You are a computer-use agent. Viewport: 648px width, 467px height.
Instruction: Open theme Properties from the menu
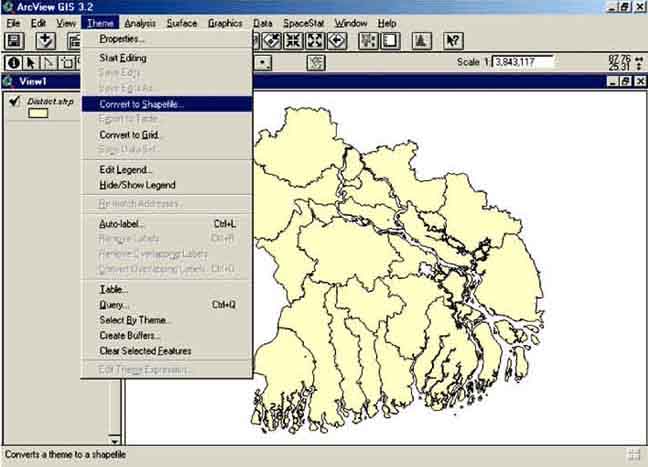tap(122, 39)
